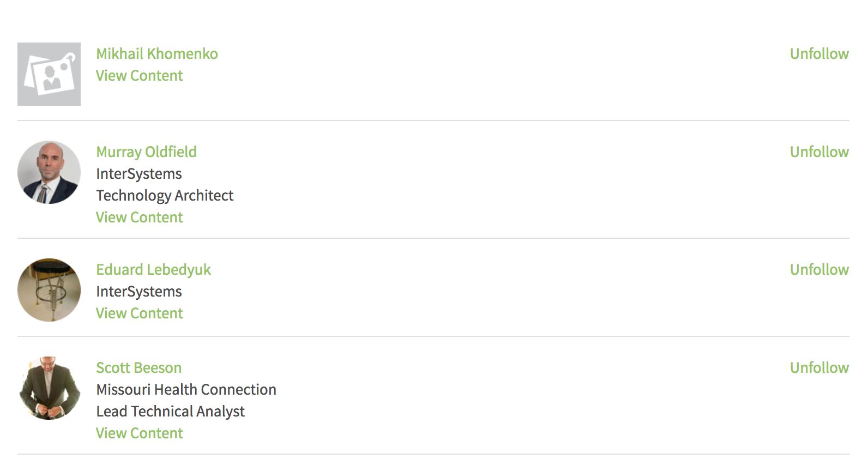Viewport: 868px width, 459px height.
Task: Click the Technology Architect job title
Action: pyautogui.click(x=165, y=195)
